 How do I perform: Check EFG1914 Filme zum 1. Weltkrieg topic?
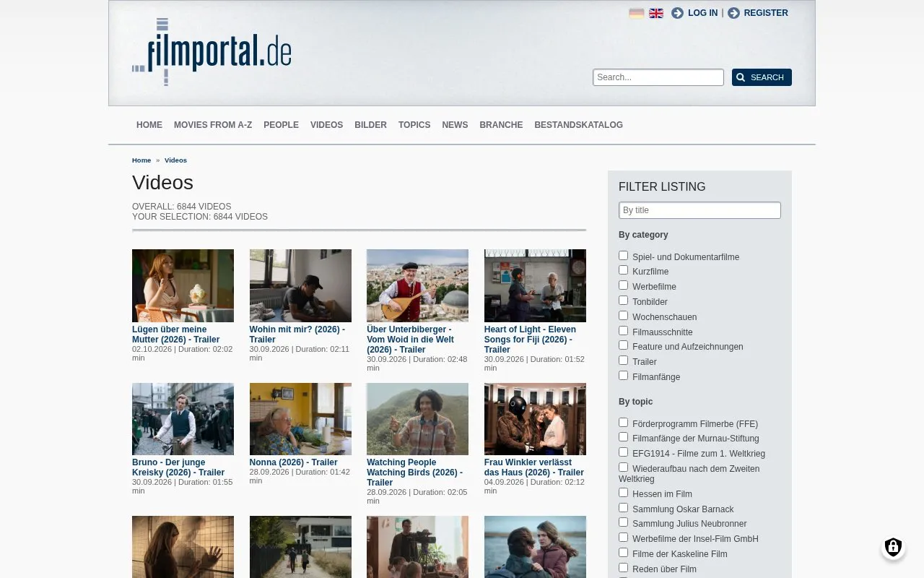(x=623, y=452)
